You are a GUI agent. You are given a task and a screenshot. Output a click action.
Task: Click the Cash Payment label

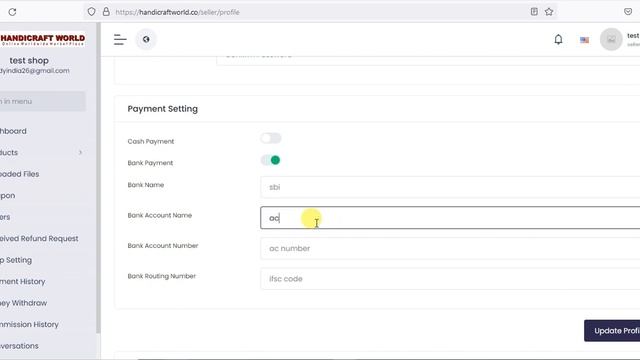[x=151, y=141]
